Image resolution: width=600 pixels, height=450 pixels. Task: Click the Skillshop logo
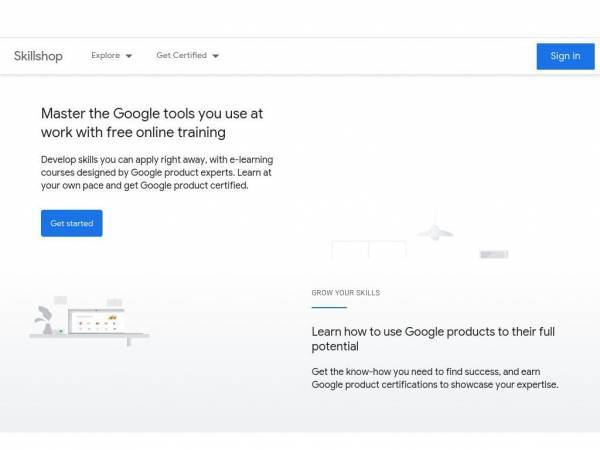(x=38, y=56)
